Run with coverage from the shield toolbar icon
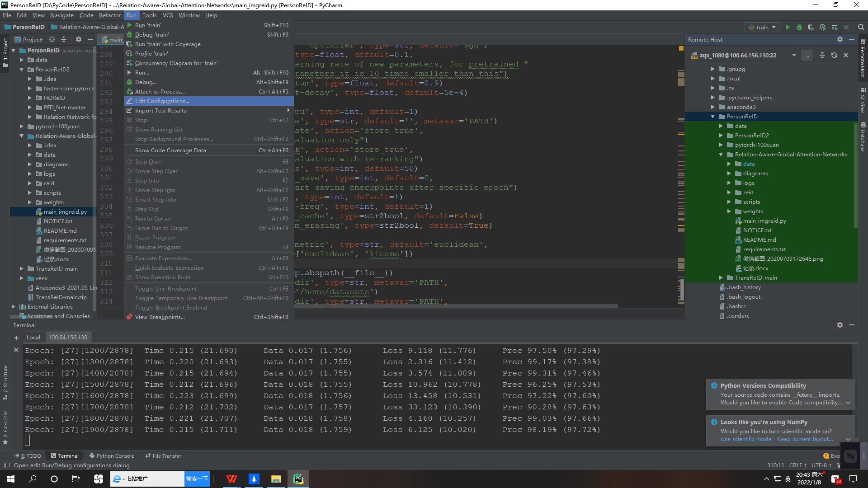Viewport: 868px width, 488px height. 811,27
